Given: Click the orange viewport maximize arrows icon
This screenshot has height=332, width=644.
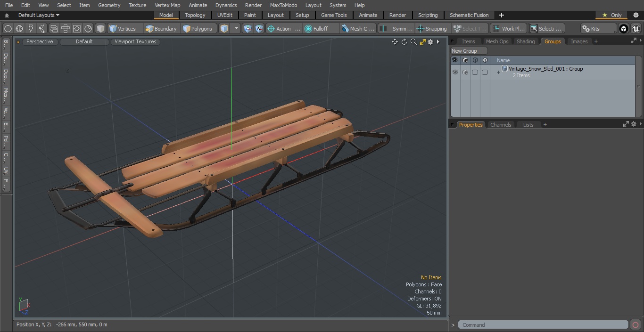Looking at the screenshot, I should [x=422, y=42].
